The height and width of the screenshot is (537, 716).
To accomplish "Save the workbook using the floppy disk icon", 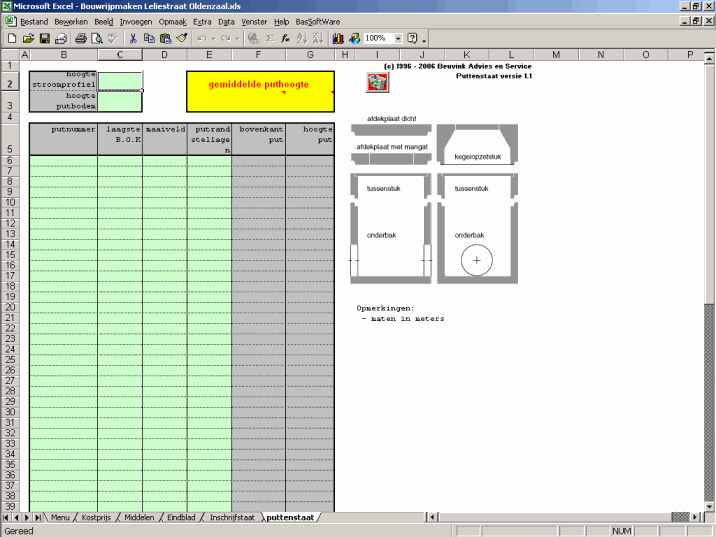I will [45, 38].
